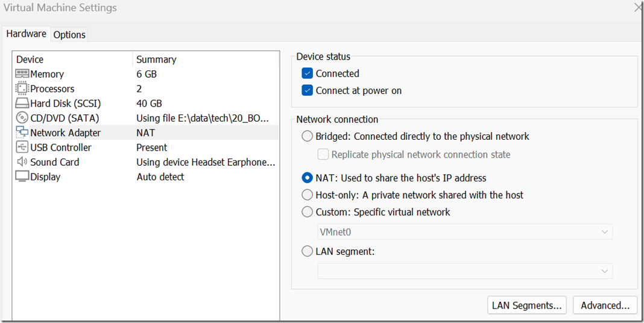Screen dimensions: 644x323
Task: Click the Sound Card speaker icon
Action: [22, 162]
